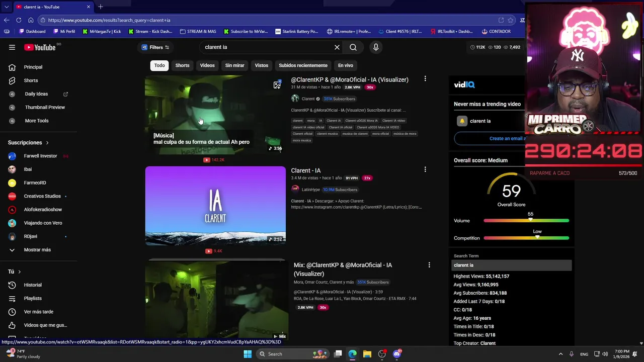Open RDjavi subscription channel

(30, 236)
